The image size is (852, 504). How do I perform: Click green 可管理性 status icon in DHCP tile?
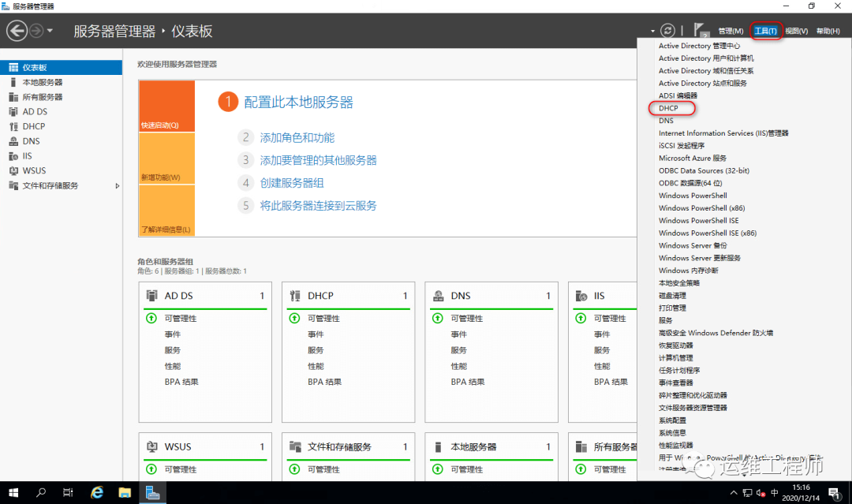(x=294, y=319)
